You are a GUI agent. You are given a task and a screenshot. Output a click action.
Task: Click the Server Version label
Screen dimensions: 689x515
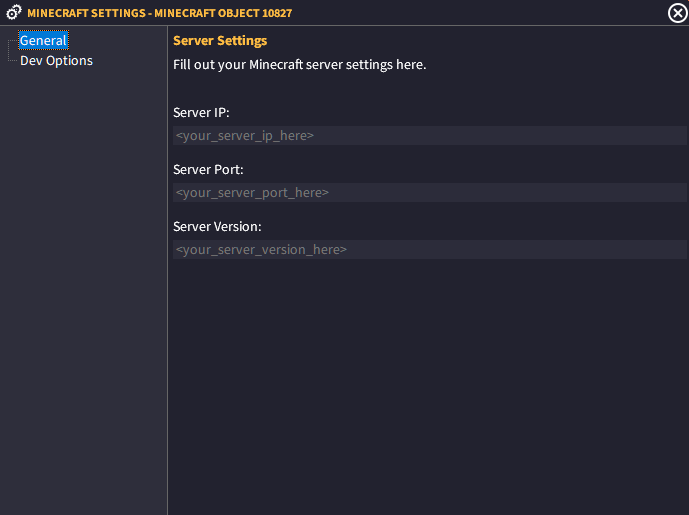tap(217, 227)
